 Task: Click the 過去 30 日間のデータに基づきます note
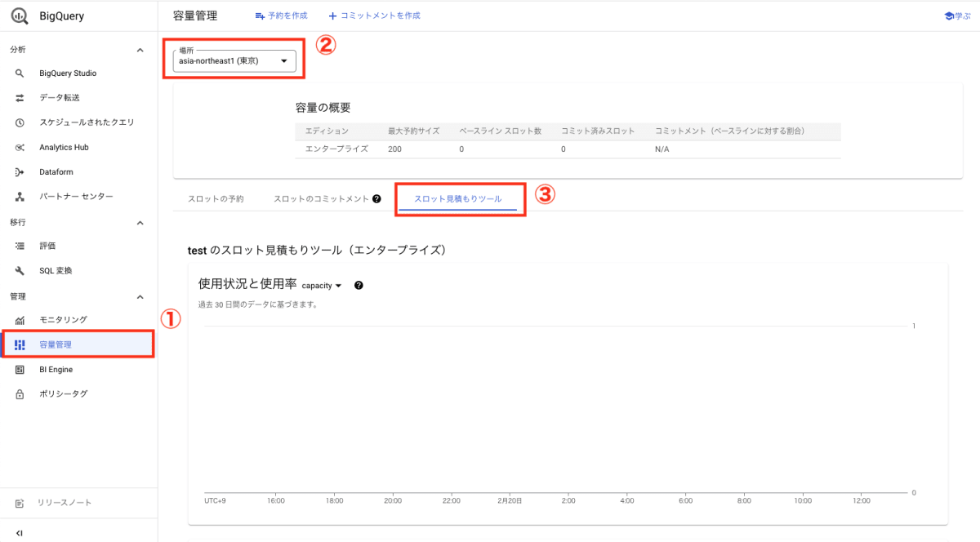pos(257,304)
